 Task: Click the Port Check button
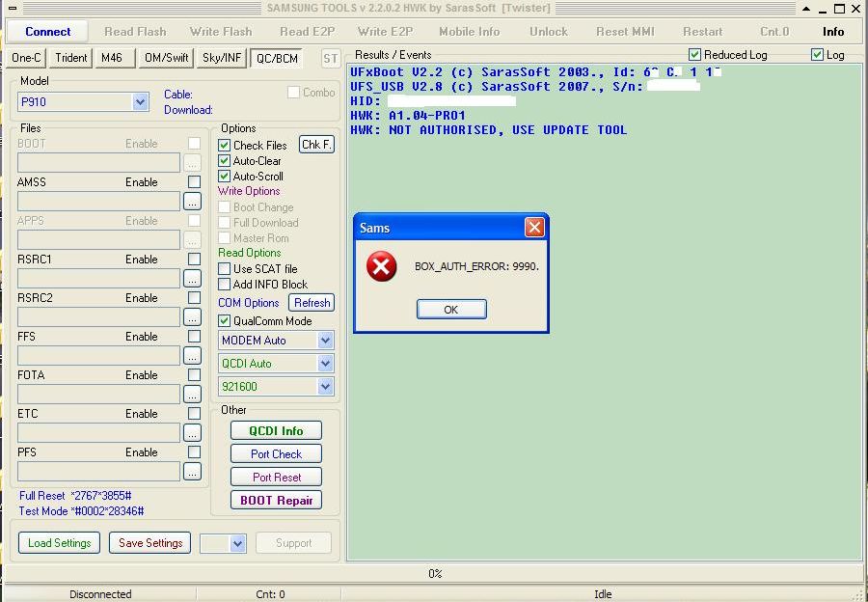pyautogui.click(x=276, y=454)
